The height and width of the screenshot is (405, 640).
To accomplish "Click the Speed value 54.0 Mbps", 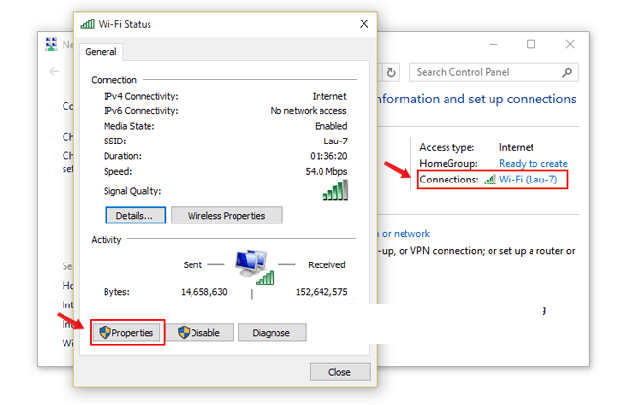I will click(327, 171).
